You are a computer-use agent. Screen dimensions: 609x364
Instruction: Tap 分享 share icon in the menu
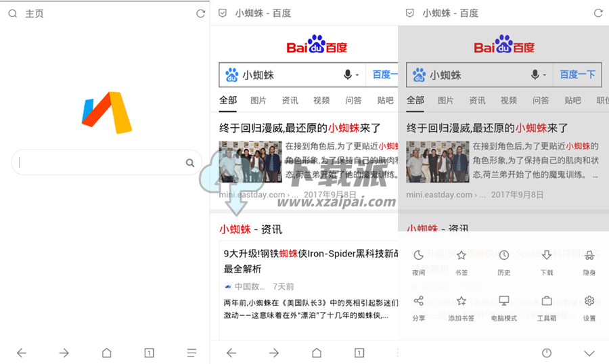(x=418, y=308)
